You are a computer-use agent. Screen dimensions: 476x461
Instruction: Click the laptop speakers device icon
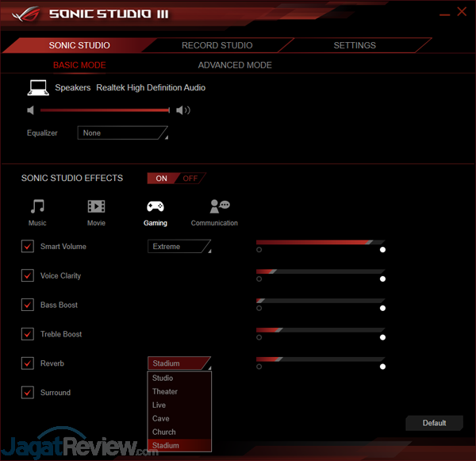pyautogui.click(x=38, y=88)
